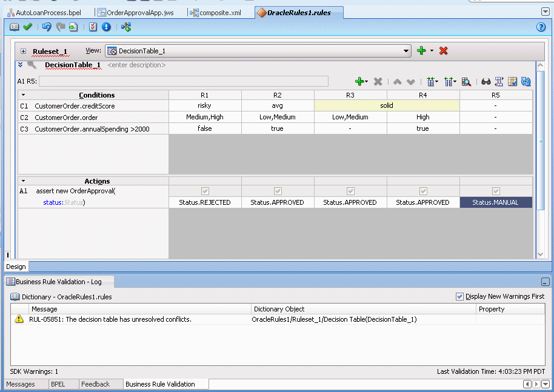Minimize the Business Rule Validation log panel
The width and height of the screenshot is (554, 392).
pyautogui.click(x=545, y=282)
